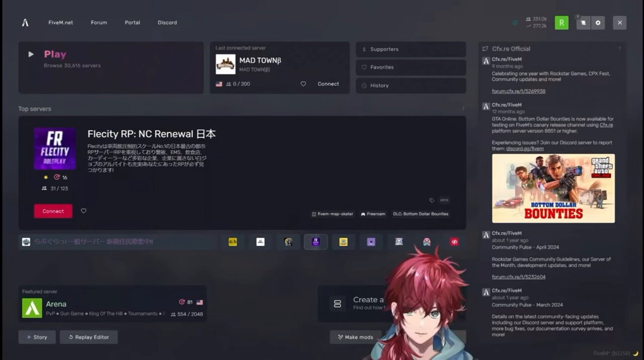Click the Make mods button
Screen dimensions: 644x360
click(356, 337)
